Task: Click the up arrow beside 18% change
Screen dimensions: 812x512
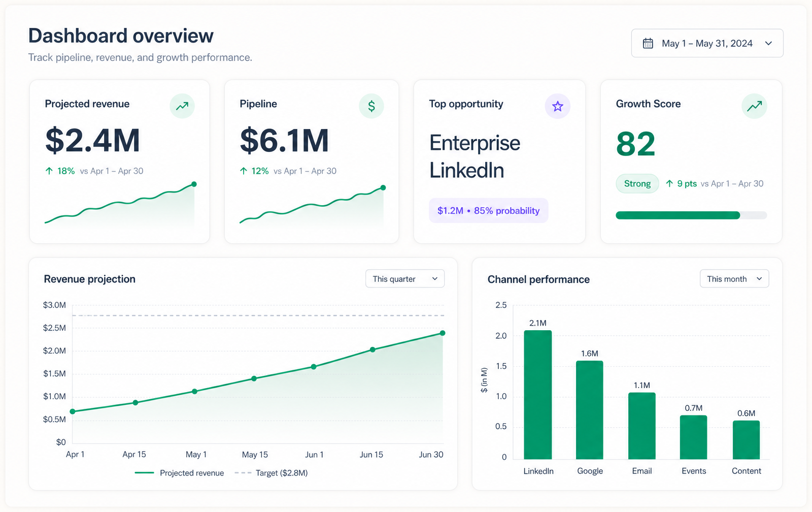Action: 49,171
